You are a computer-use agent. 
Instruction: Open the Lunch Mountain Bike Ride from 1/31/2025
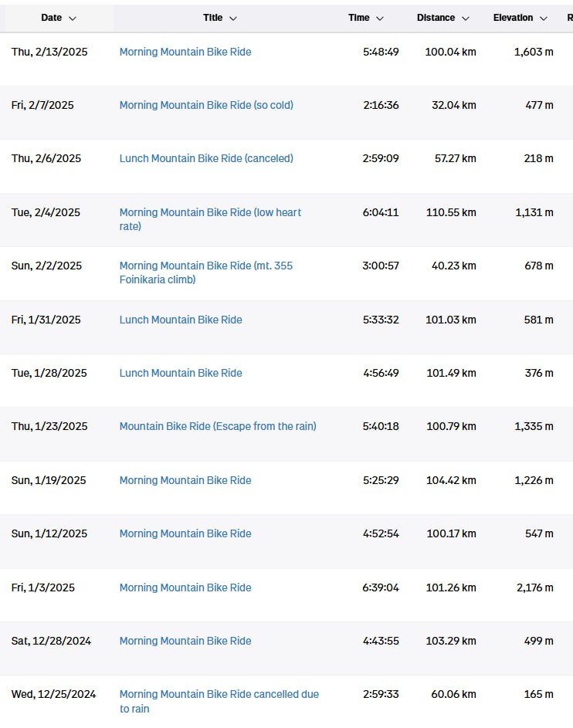click(181, 320)
